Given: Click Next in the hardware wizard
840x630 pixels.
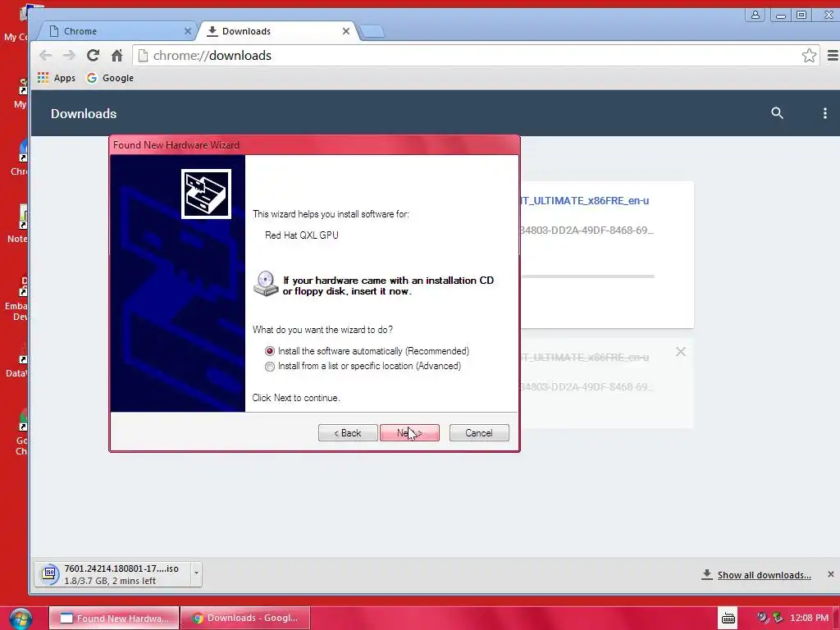Looking at the screenshot, I should pos(409,433).
